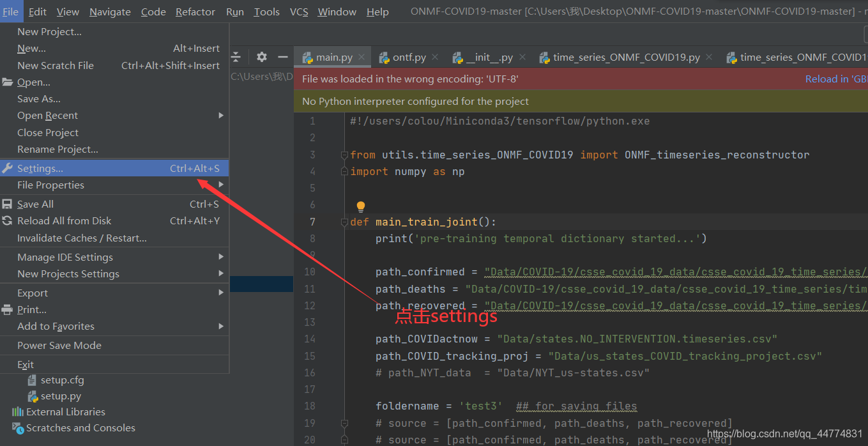The width and height of the screenshot is (868, 446).
Task: Click Python icon on __init__.py tab
Action: [457, 58]
